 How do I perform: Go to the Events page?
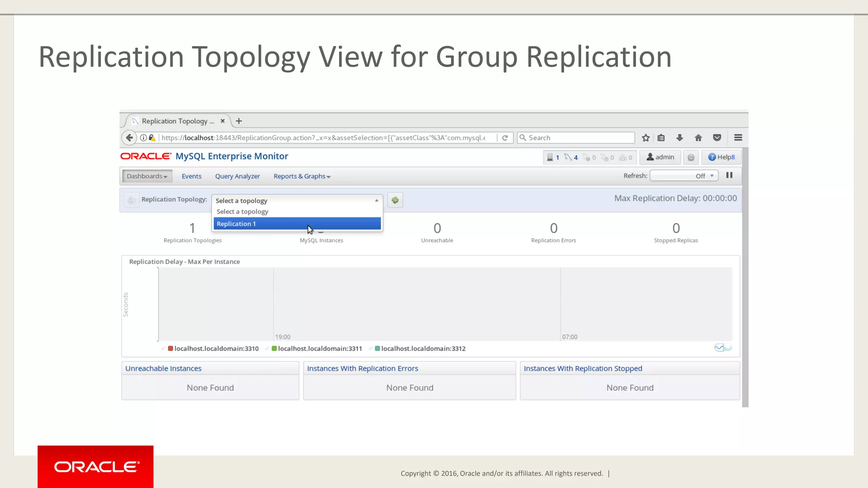click(x=192, y=176)
